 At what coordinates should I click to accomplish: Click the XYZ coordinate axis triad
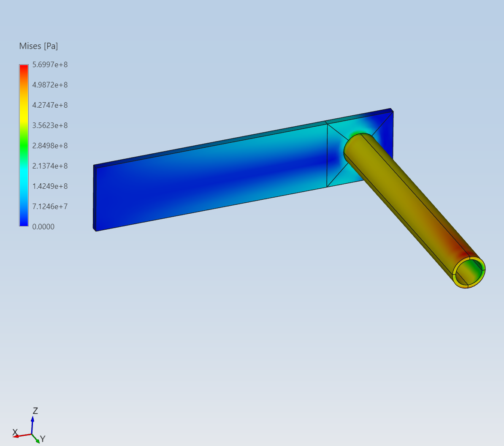30,425
